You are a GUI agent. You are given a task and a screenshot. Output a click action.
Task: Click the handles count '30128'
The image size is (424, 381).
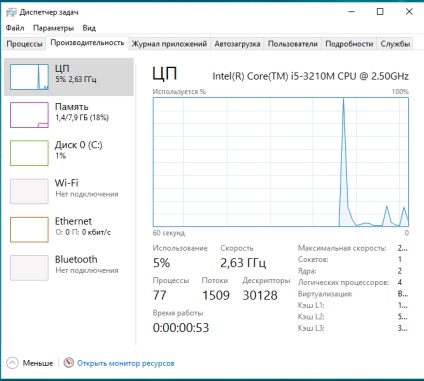click(260, 295)
